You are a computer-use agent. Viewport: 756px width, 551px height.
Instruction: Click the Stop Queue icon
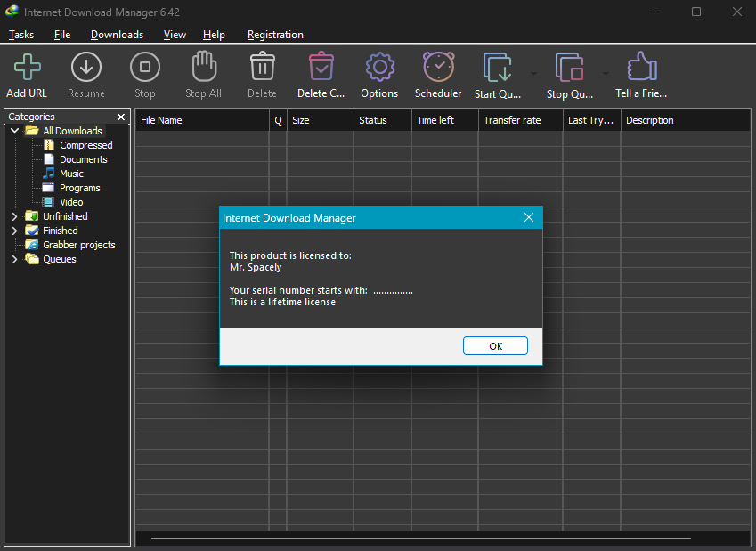[x=569, y=67]
